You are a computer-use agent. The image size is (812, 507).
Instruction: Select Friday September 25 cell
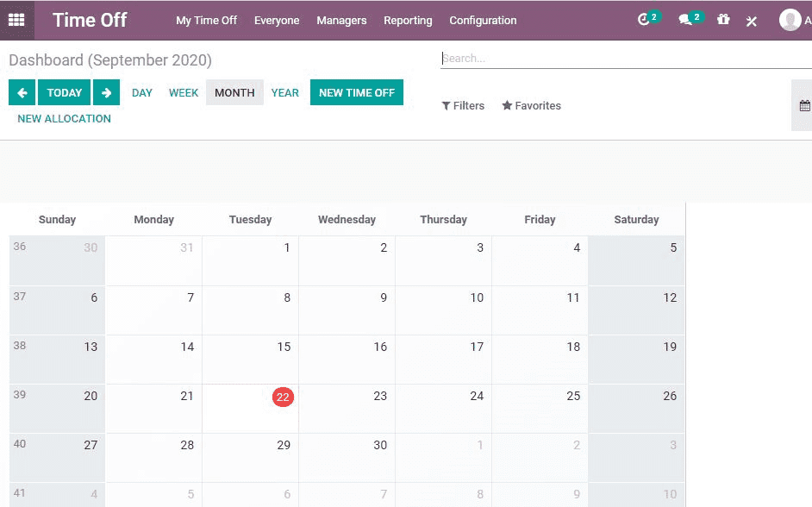click(540, 409)
